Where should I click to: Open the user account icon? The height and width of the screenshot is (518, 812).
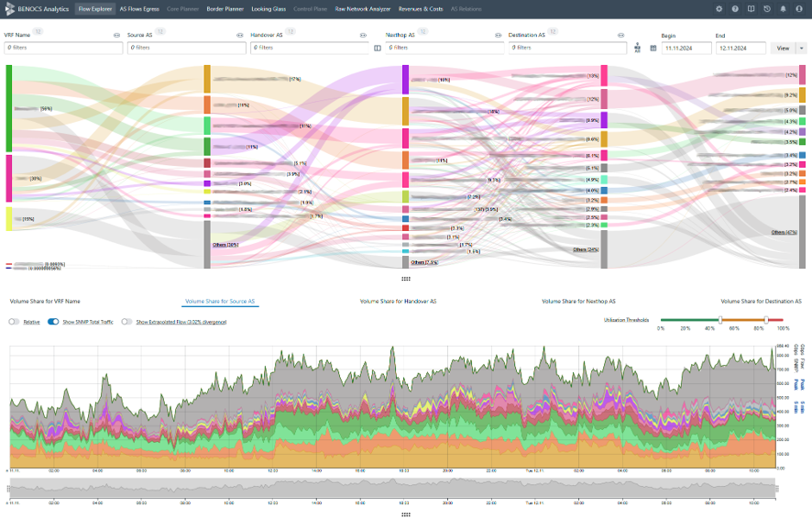(x=798, y=8)
